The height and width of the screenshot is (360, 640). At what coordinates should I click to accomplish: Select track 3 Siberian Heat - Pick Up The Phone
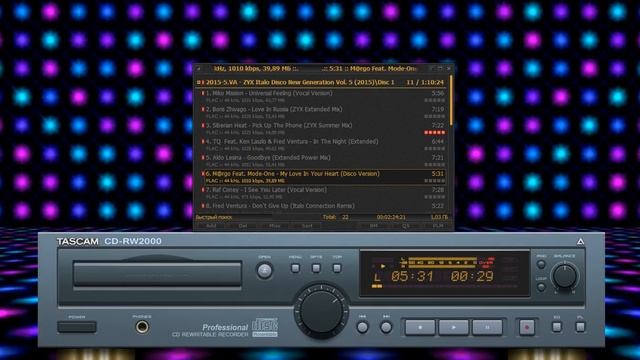[x=323, y=129]
